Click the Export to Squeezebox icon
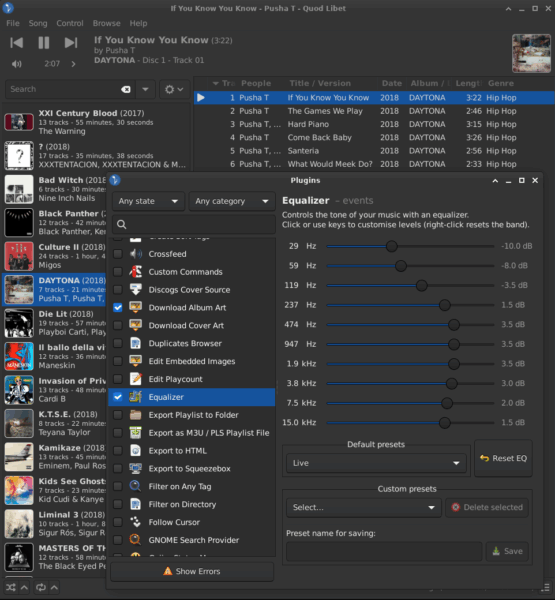 click(135, 468)
